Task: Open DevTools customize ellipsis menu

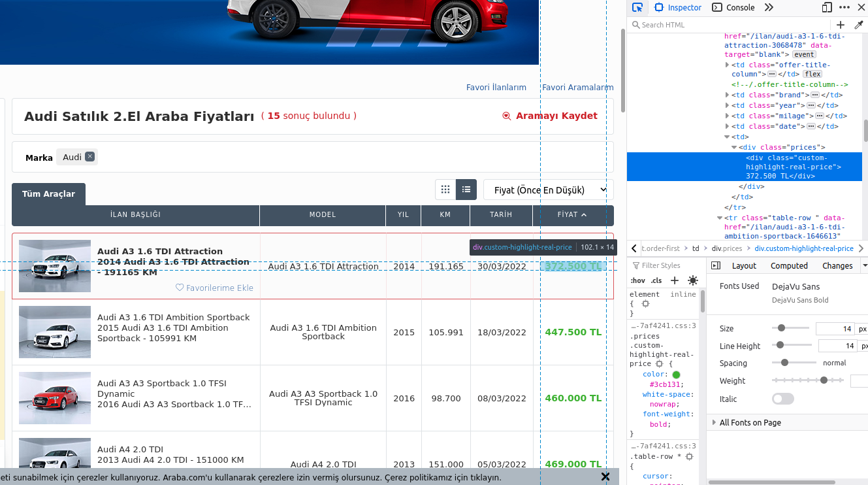Action: [844, 8]
